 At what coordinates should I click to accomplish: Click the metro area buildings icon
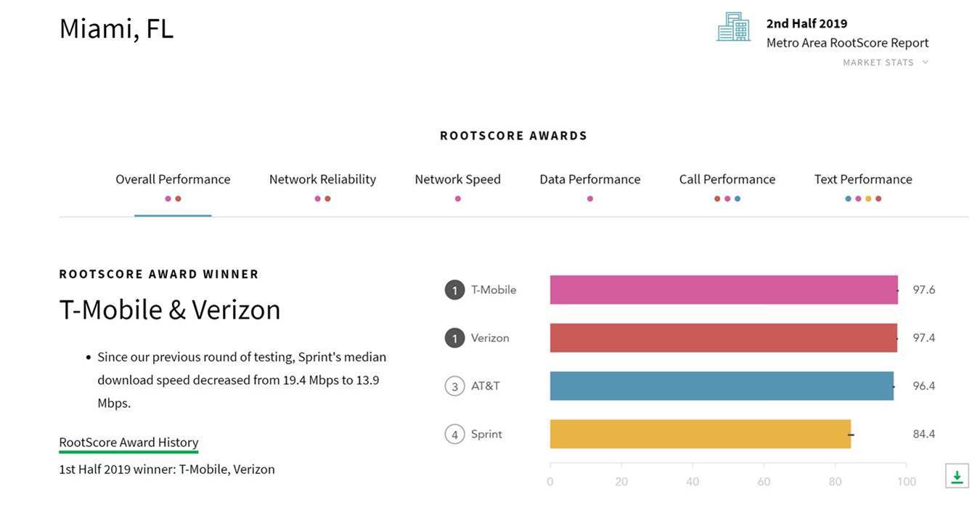pyautogui.click(x=733, y=27)
